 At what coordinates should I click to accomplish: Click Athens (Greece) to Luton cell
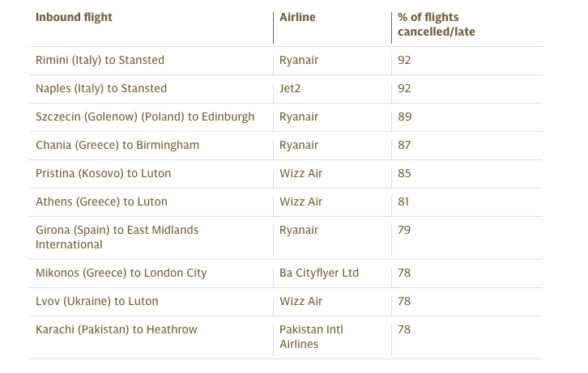coord(101,201)
